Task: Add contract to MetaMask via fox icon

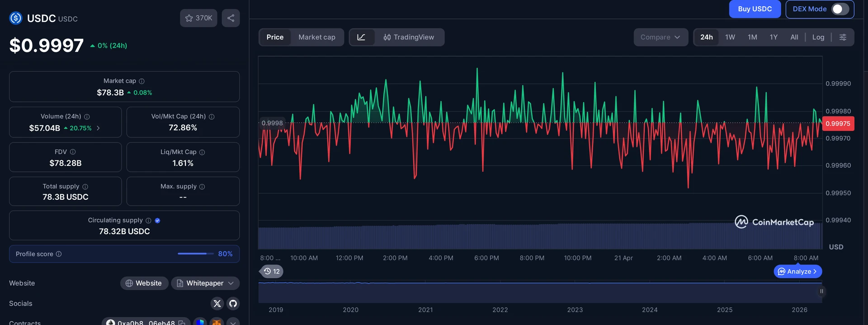Action: click(x=217, y=322)
